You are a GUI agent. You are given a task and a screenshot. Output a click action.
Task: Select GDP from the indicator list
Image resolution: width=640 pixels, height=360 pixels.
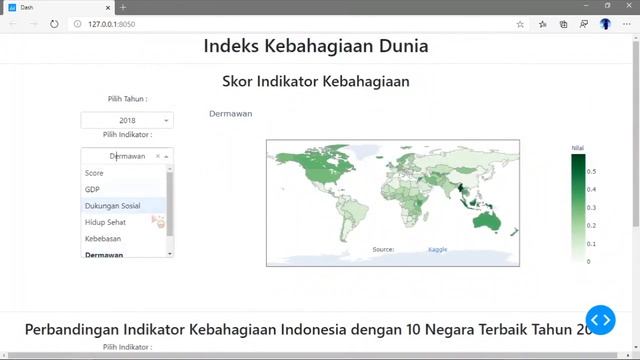click(x=124, y=189)
